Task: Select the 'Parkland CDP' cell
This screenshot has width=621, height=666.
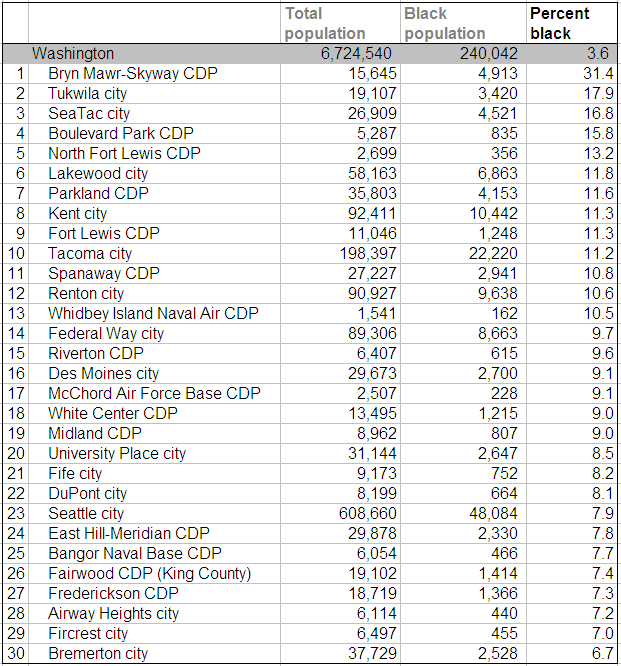Action: pyautogui.click(x=154, y=193)
